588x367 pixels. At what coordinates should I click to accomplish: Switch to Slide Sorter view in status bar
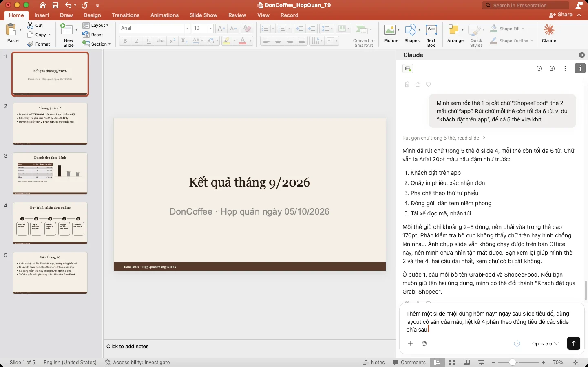452,363
